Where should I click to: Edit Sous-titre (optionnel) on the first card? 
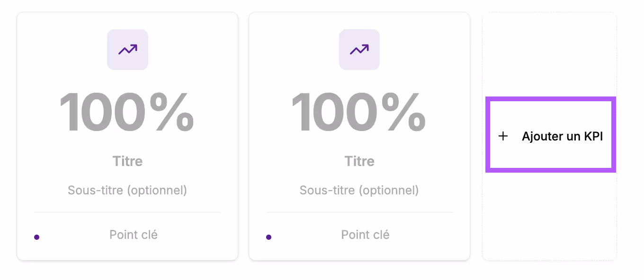127,190
